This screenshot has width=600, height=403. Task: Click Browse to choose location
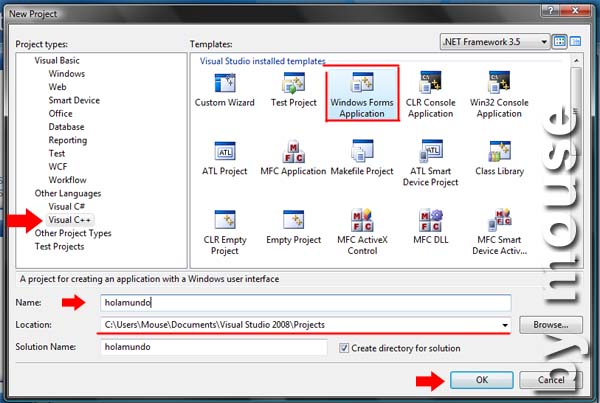click(551, 325)
